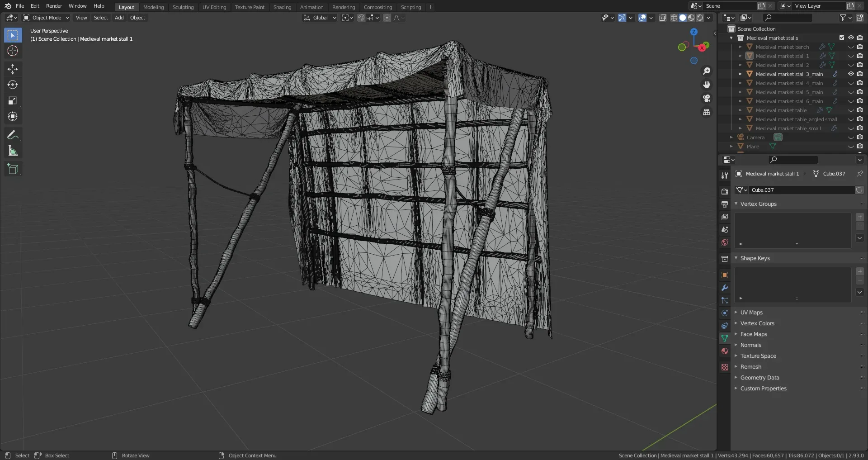
Task: Select the Measure tool
Action: coord(13,151)
